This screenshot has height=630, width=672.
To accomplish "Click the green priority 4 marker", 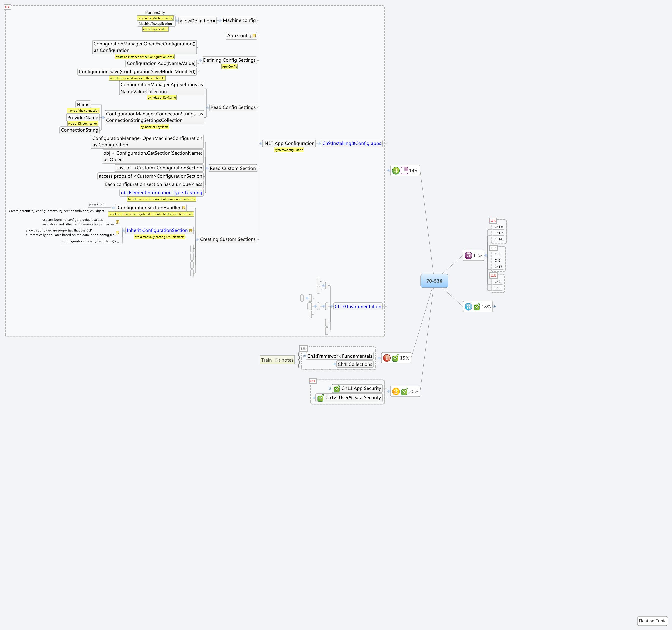I will [396, 171].
